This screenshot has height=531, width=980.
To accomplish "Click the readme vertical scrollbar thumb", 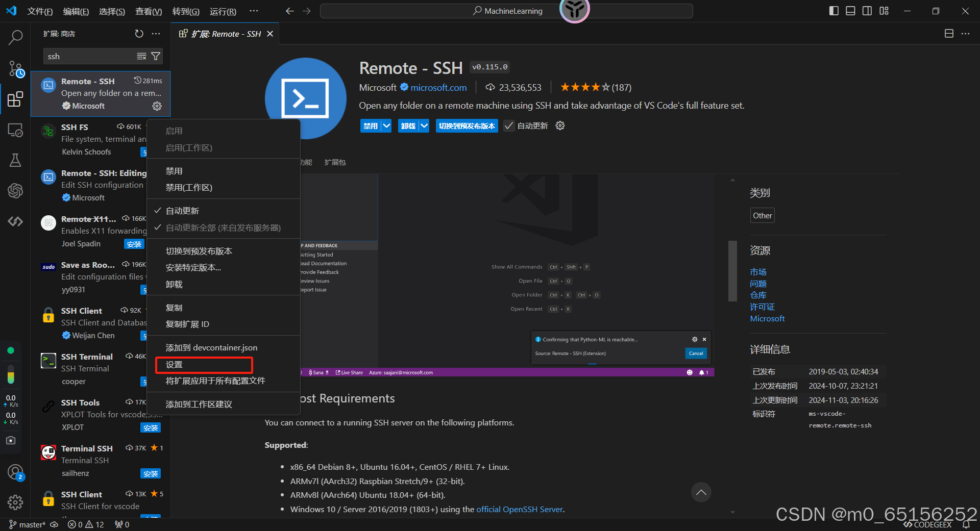I will [x=732, y=271].
